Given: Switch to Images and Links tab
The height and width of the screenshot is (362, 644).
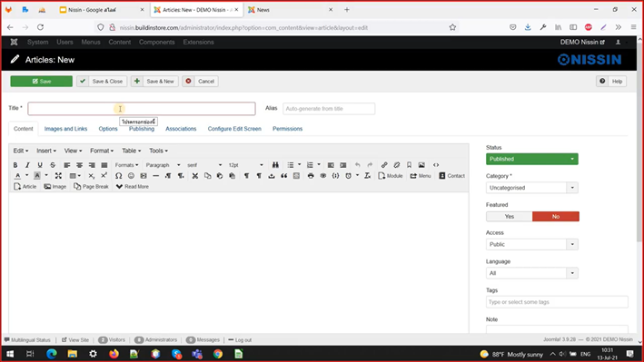Looking at the screenshot, I should coord(65,129).
